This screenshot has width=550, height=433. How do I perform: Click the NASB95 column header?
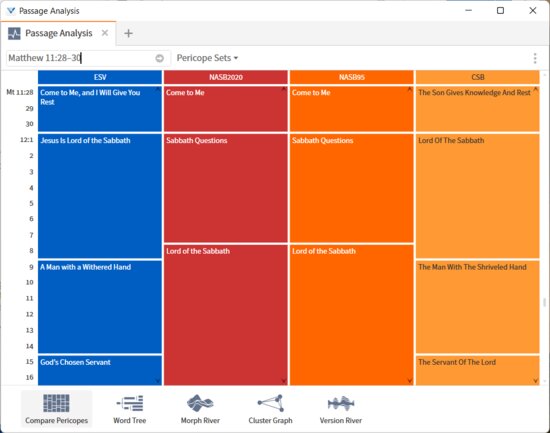click(x=351, y=77)
